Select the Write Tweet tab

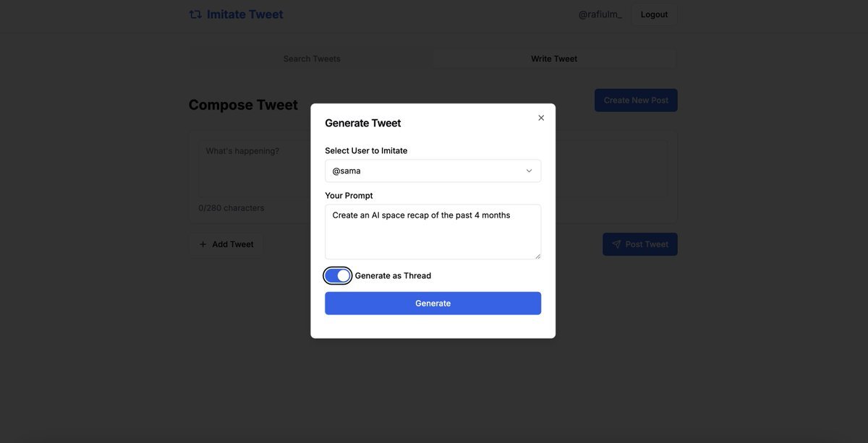pos(554,59)
